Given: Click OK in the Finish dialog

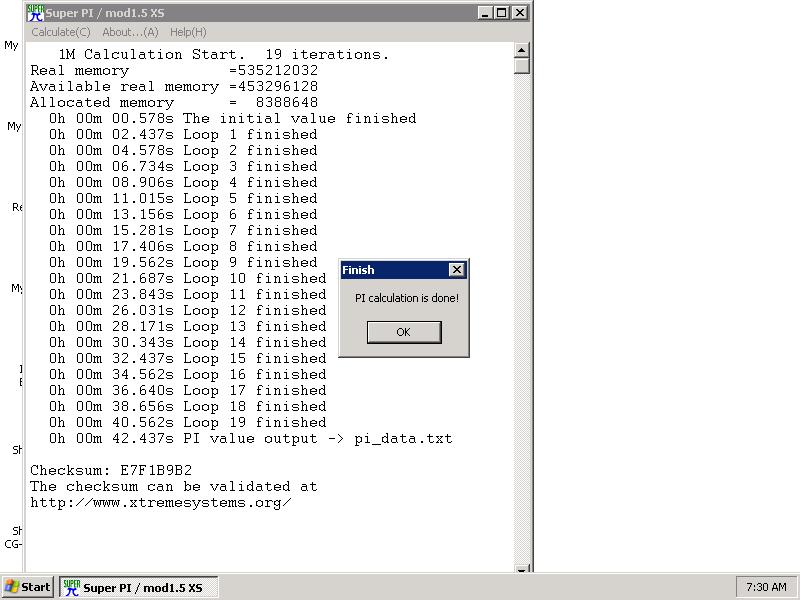Looking at the screenshot, I should click(x=404, y=332).
